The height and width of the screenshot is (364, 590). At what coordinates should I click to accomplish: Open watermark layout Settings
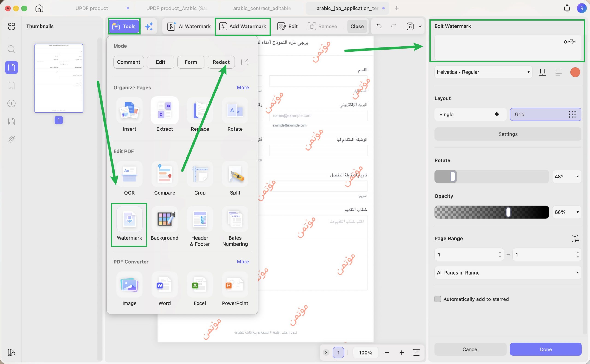508,134
